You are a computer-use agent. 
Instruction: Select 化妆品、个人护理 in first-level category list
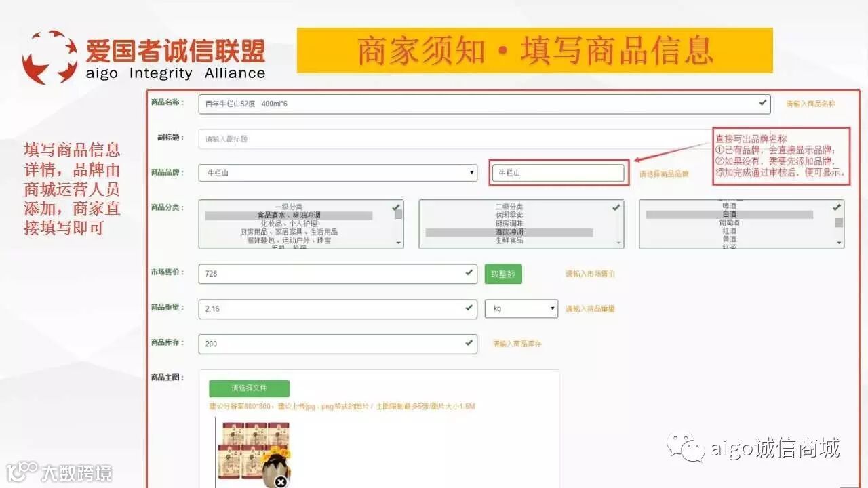tap(289, 224)
